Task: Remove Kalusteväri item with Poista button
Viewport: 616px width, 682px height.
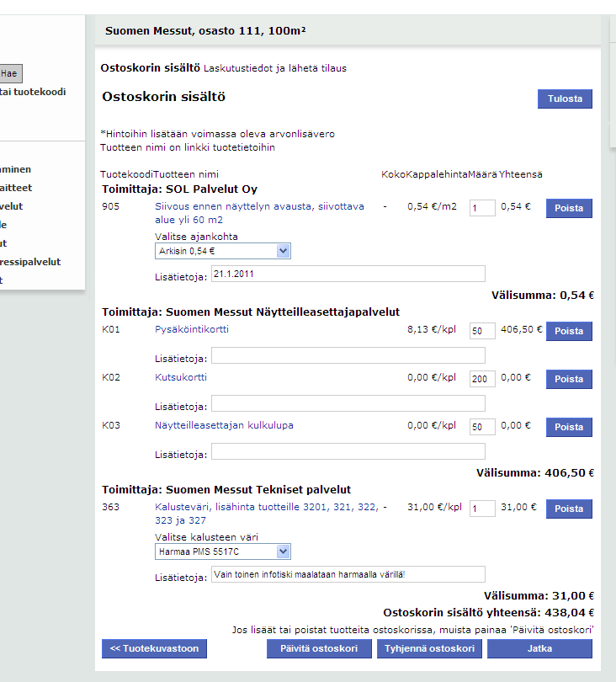Action: pos(569,509)
